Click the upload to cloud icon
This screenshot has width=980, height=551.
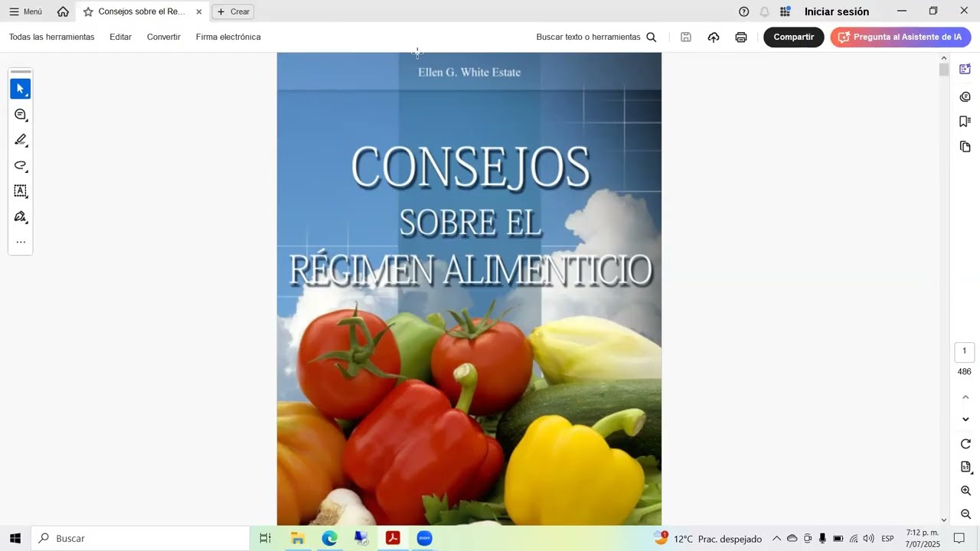tap(714, 37)
